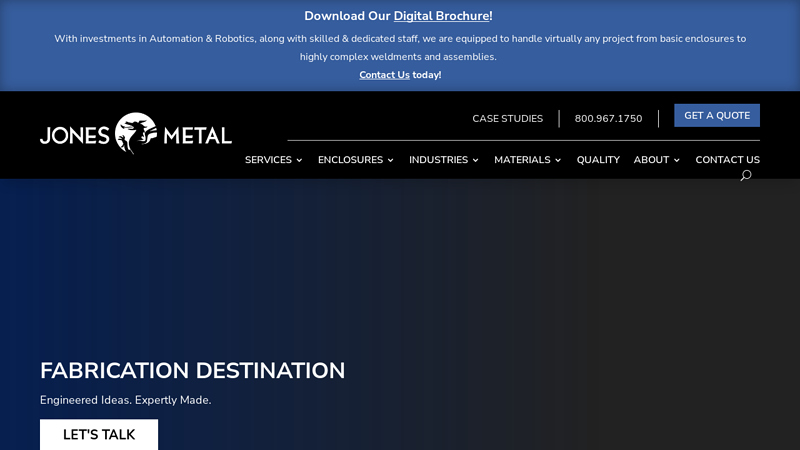The image size is (800, 450).
Task: Expand the chevron beside About
Action: 677,160
